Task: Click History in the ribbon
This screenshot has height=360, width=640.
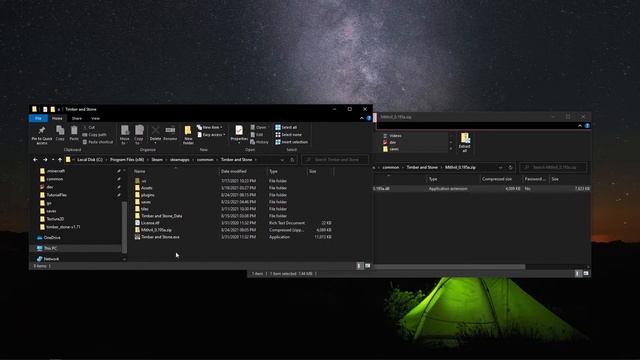Action: [260, 142]
